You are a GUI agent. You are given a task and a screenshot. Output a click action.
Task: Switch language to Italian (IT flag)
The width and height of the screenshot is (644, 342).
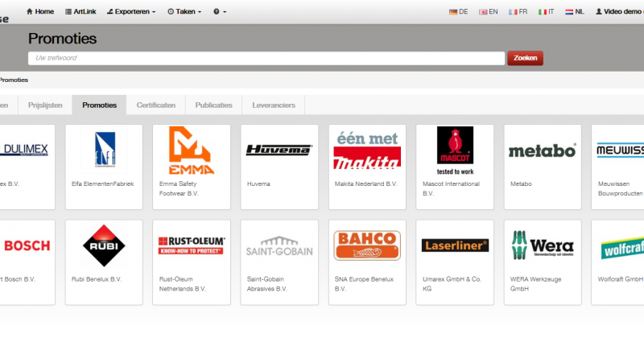(x=547, y=12)
